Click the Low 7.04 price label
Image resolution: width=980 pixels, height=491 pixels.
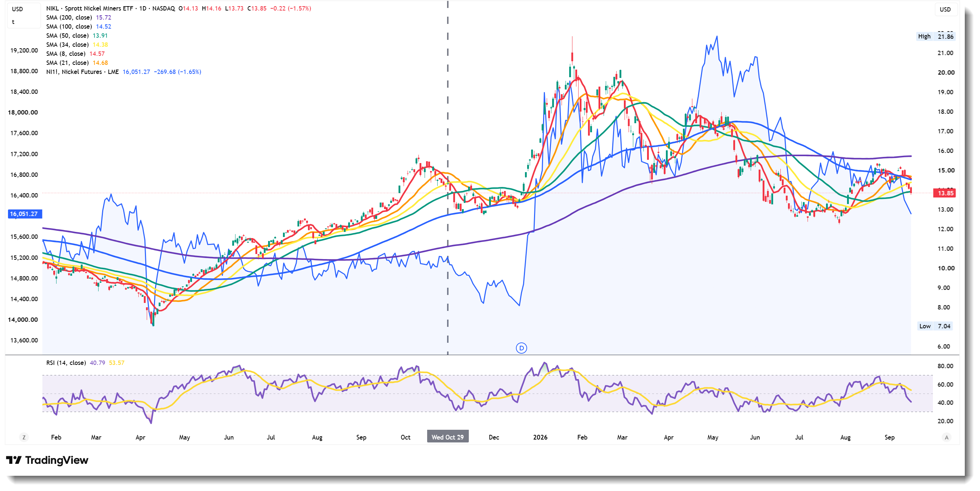pos(934,326)
